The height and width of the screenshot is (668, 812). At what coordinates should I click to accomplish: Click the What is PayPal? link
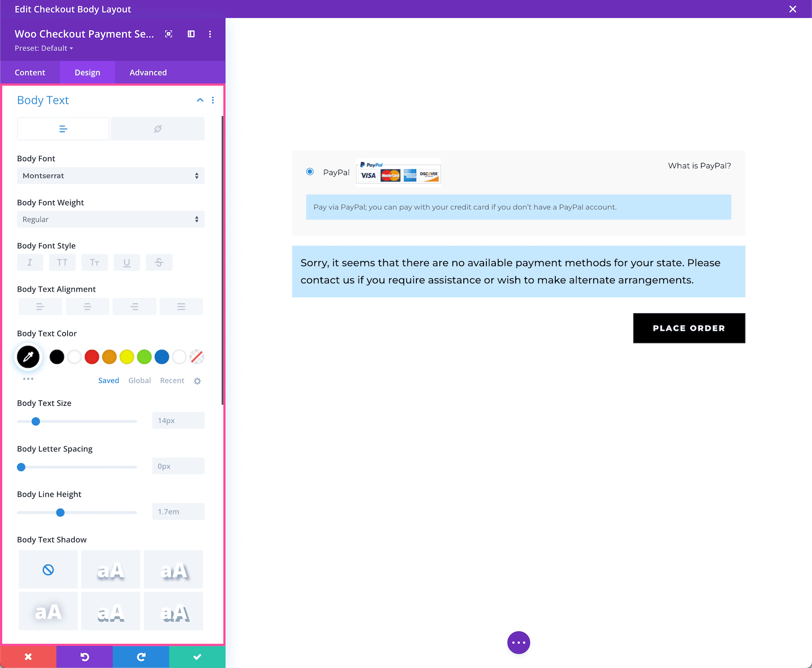click(x=699, y=166)
